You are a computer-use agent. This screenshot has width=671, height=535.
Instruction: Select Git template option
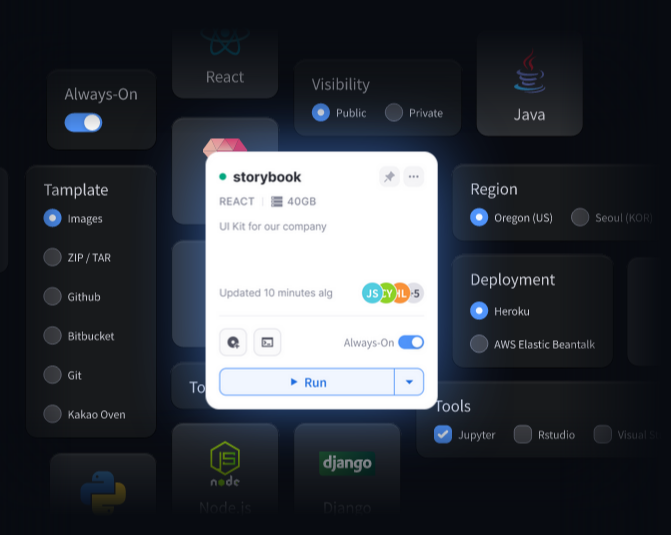(x=53, y=375)
